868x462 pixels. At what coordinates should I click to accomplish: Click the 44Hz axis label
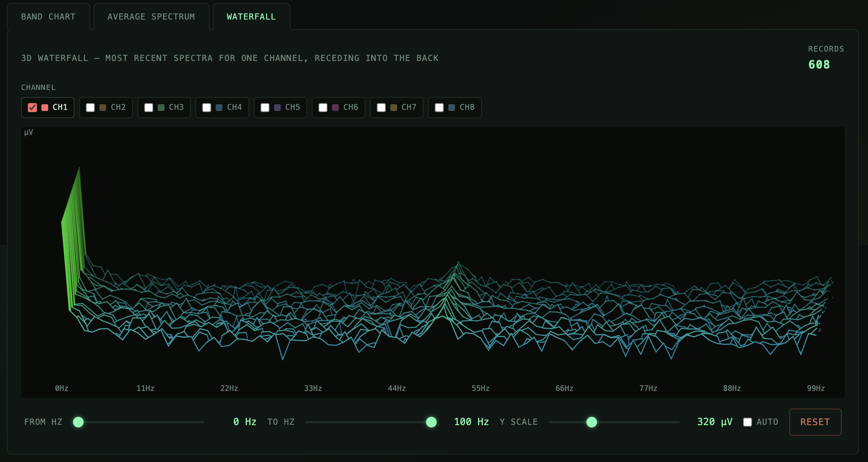tap(397, 388)
